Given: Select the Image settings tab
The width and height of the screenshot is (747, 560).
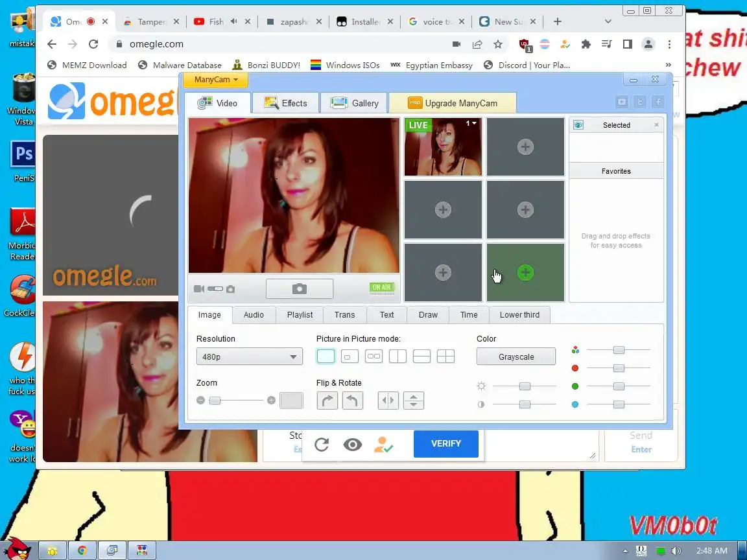Looking at the screenshot, I should 209,315.
